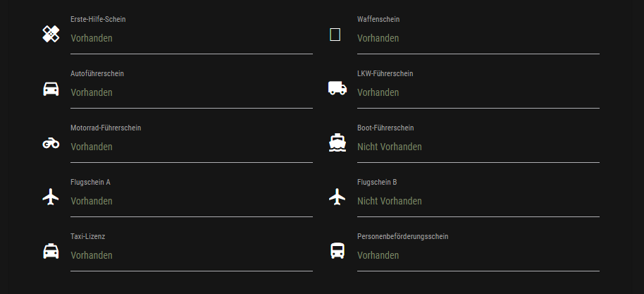Click the airplane icon for Flugschein B
The height and width of the screenshot is (294, 644).
pyautogui.click(x=338, y=197)
